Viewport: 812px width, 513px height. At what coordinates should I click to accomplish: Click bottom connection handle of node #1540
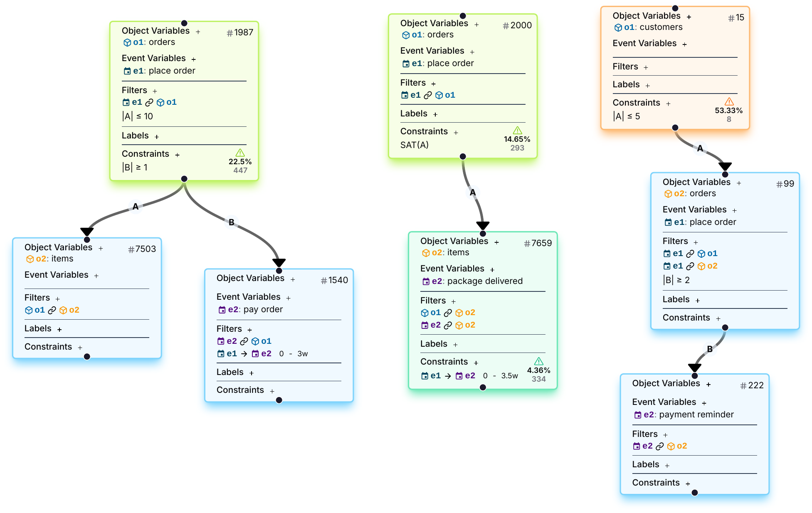coord(279,400)
